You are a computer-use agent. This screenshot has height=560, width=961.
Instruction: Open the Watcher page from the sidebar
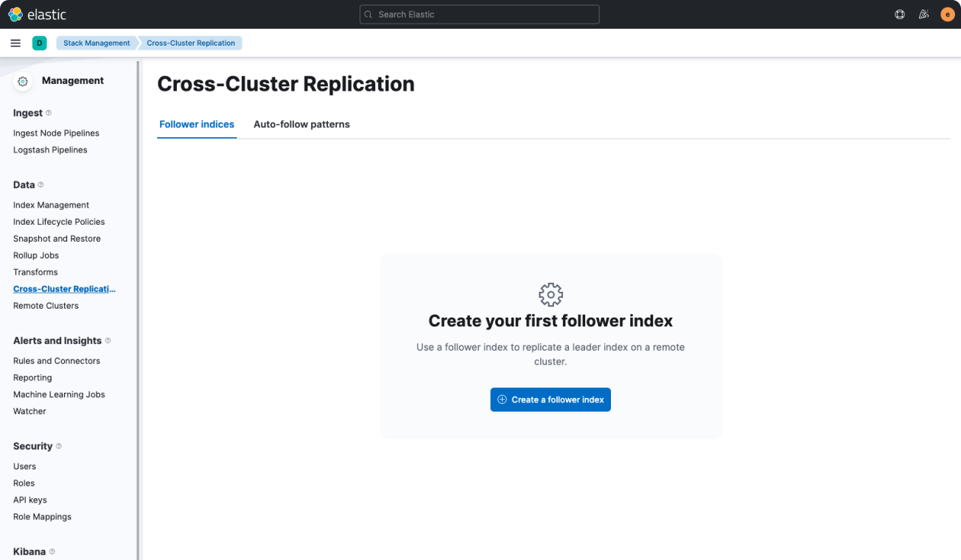[29, 410]
